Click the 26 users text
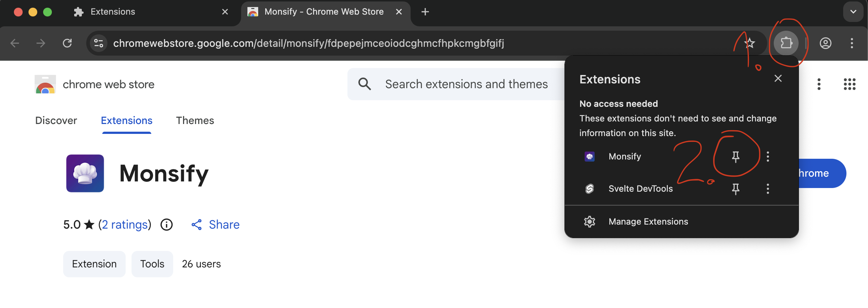The image size is (868, 308). pos(201,264)
